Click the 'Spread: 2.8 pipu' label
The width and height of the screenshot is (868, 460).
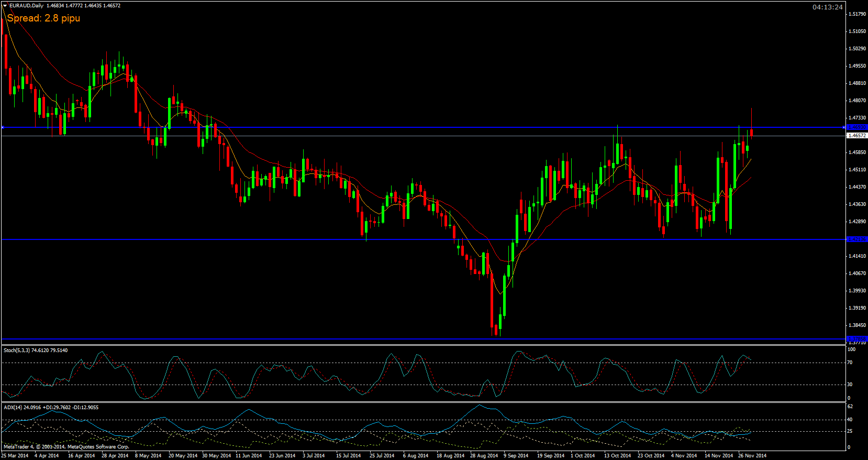tap(43, 18)
